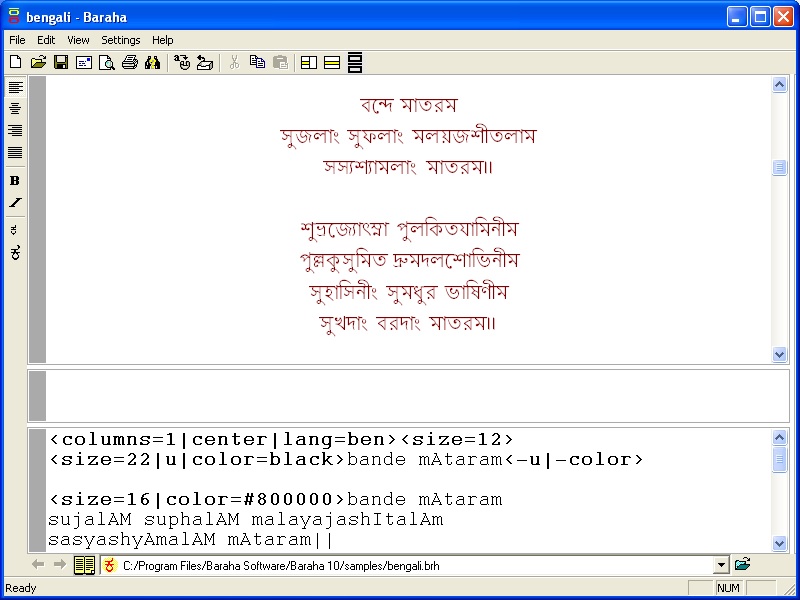Close the Baraha window
Viewport: 800px width, 600px height.
point(783,17)
